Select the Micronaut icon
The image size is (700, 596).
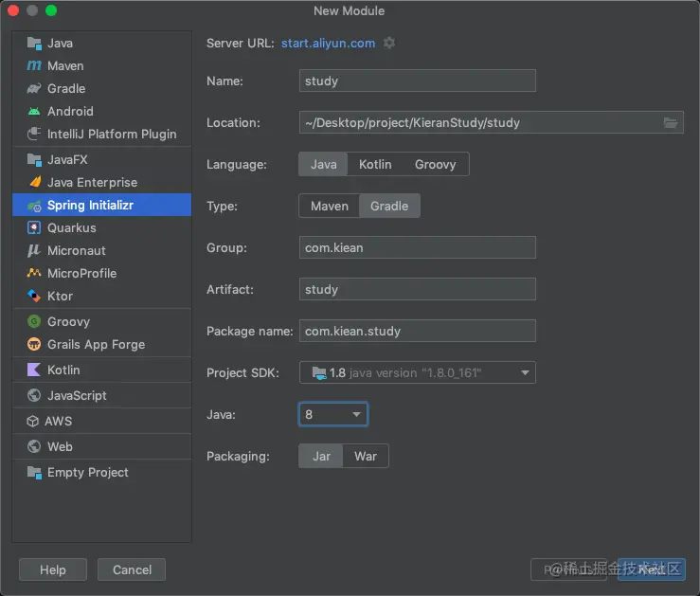click(34, 251)
